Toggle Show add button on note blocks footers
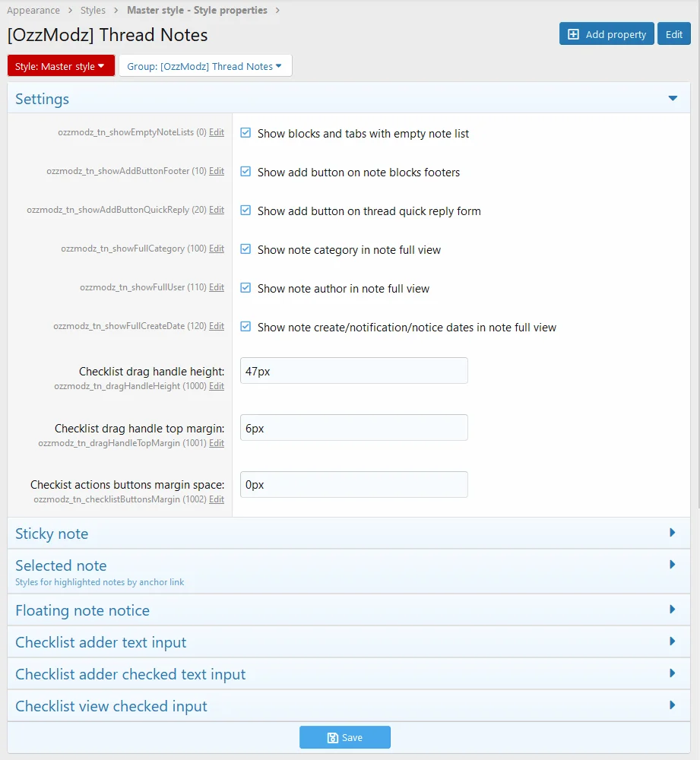This screenshot has height=760, width=700. (245, 172)
